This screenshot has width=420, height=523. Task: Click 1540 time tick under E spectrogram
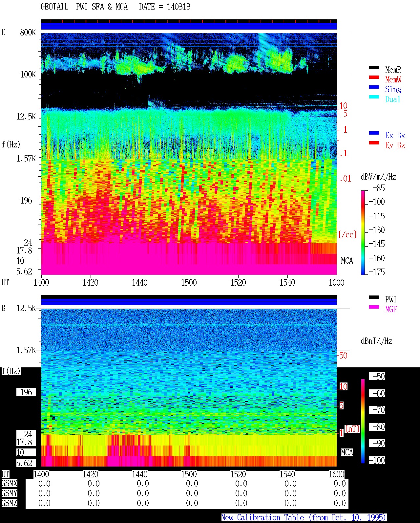coord(287,282)
